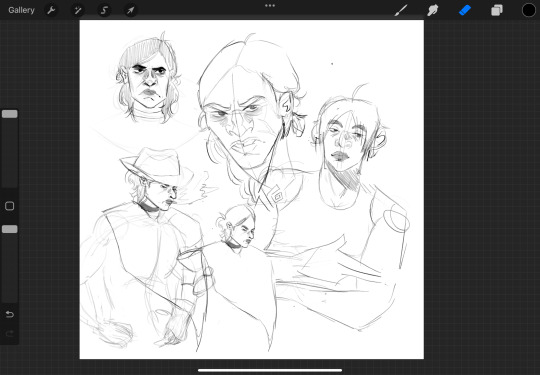The height and width of the screenshot is (375, 540).
Task: Click the brush size slider handle
Action: pyautogui.click(x=10, y=114)
